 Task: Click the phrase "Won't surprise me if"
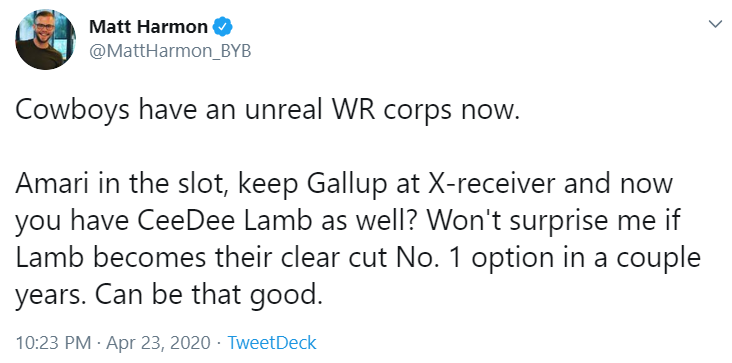point(564,222)
